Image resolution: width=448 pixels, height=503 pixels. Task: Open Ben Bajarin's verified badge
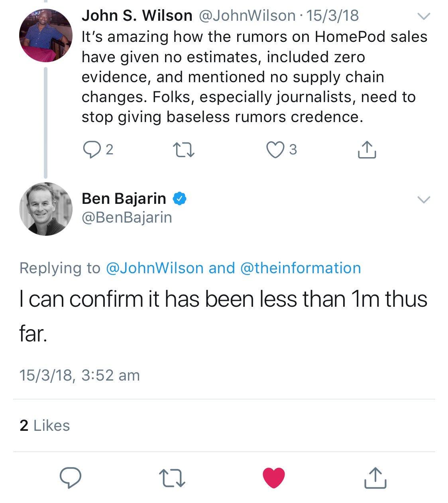click(x=179, y=199)
